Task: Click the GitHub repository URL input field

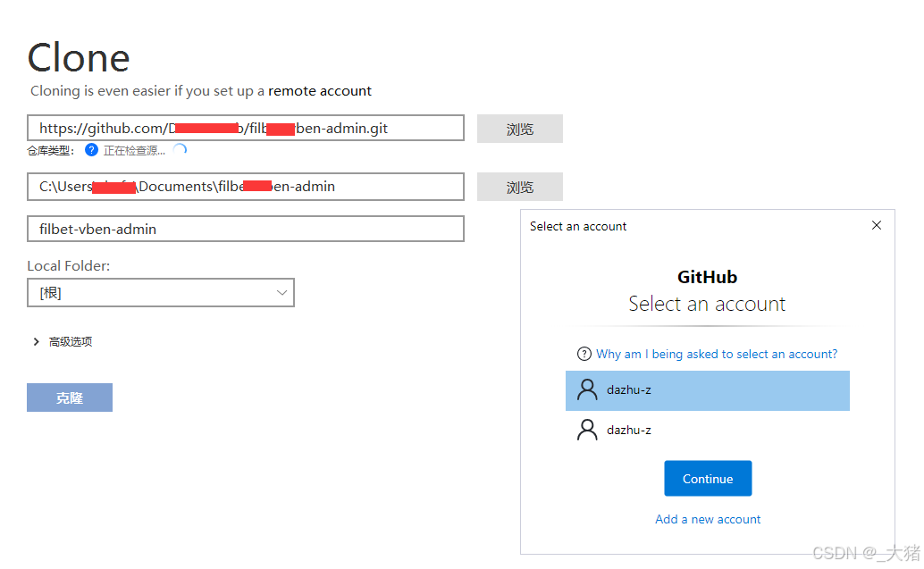Action: click(246, 129)
